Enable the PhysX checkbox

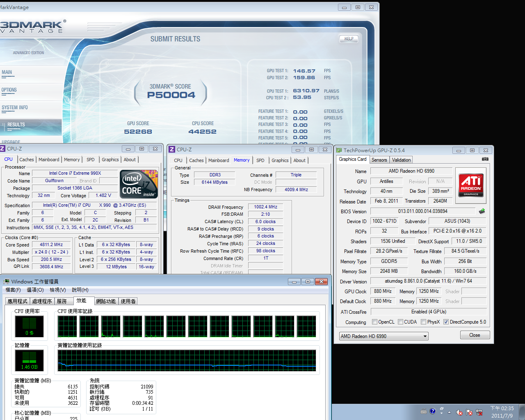coord(423,322)
